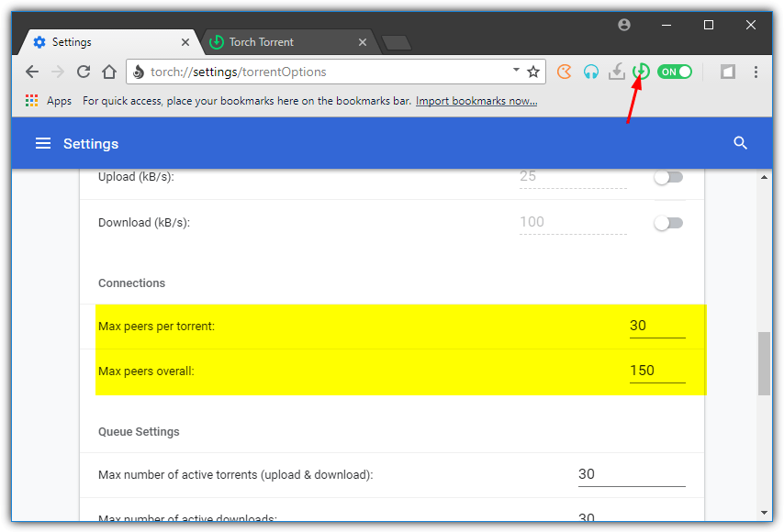The image size is (784, 532).
Task: Open the Torch Torrent green toolbar icon
Action: point(641,72)
